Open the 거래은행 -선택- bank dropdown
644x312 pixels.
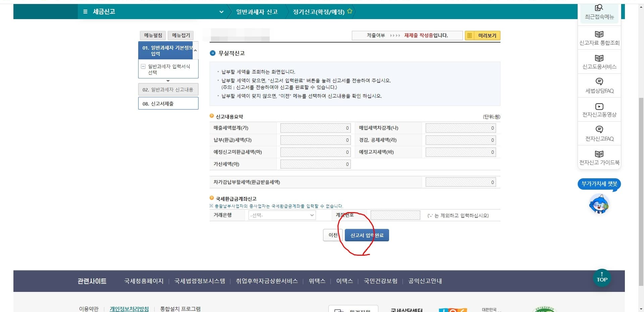282,215
